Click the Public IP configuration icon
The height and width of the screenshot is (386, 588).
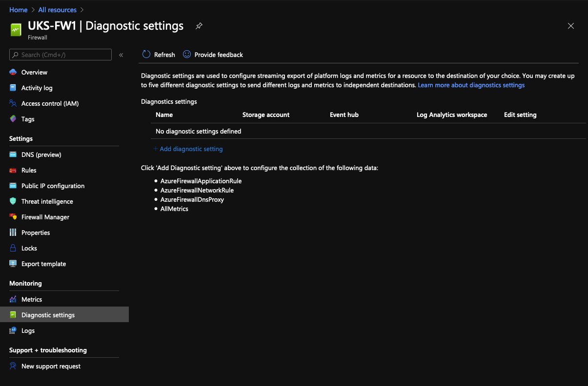13,186
